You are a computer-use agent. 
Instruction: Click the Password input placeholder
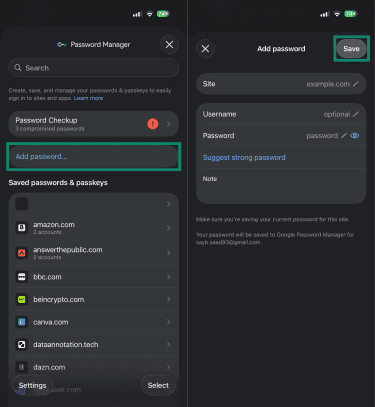[x=322, y=136]
